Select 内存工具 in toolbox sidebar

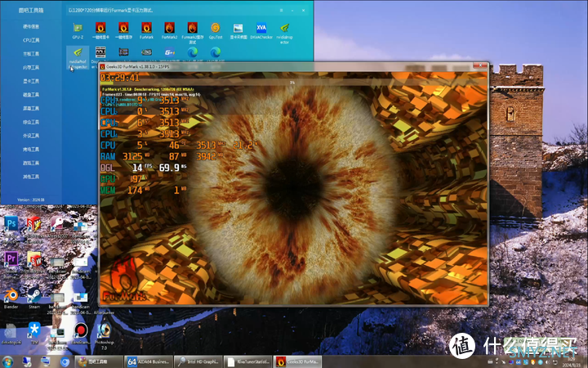tap(31, 68)
